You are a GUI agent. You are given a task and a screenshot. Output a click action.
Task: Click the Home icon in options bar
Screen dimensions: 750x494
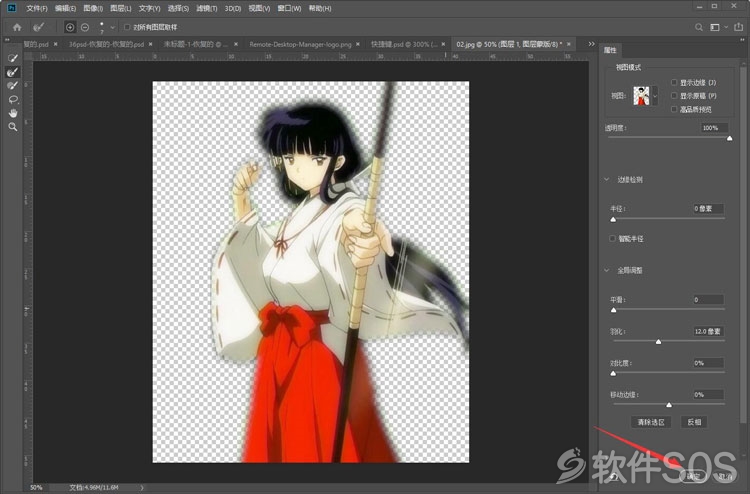coord(17,27)
